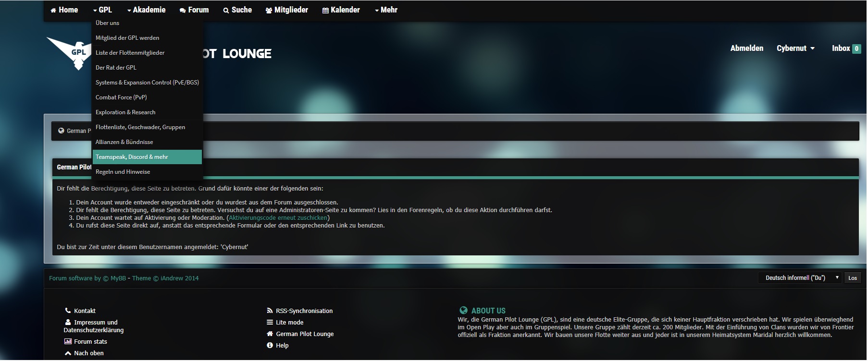This screenshot has height=361, width=868.
Task: Open the Inbox counter badge
Action: [x=856, y=48]
